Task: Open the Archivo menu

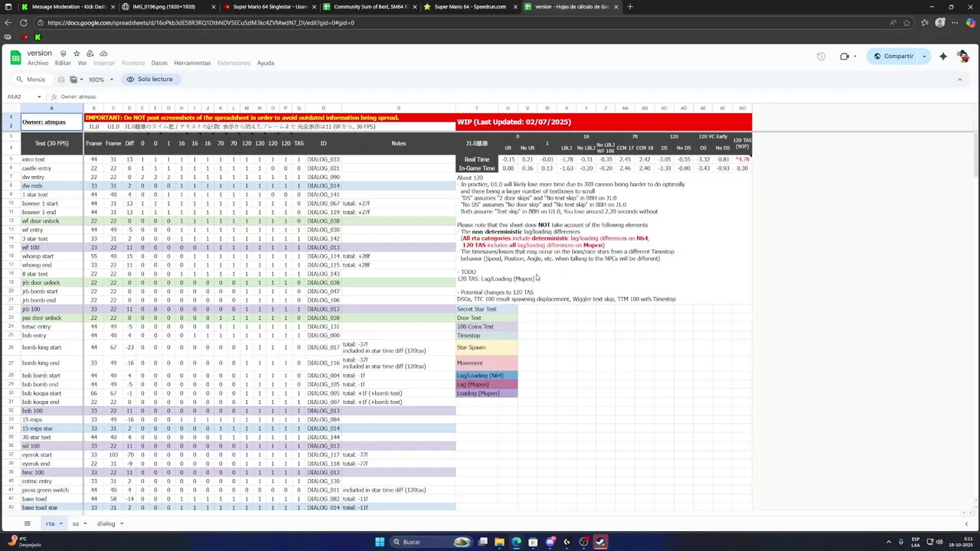Action: click(38, 64)
